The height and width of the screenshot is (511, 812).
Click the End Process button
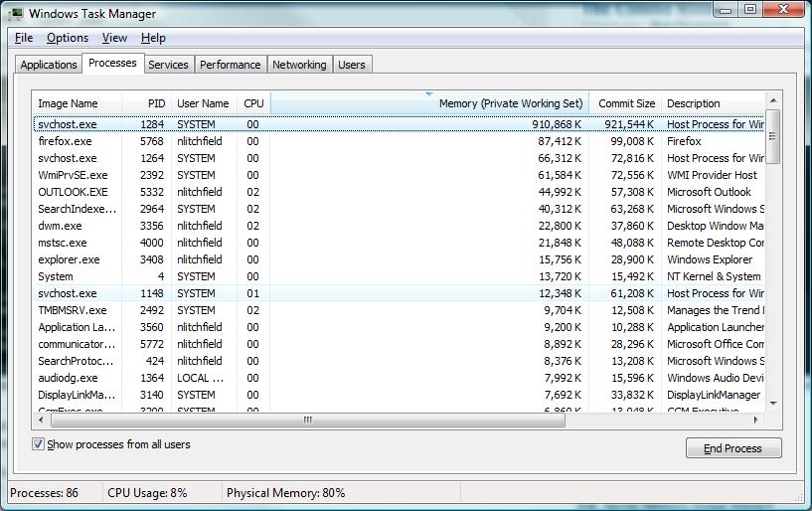pyautogui.click(x=733, y=448)
